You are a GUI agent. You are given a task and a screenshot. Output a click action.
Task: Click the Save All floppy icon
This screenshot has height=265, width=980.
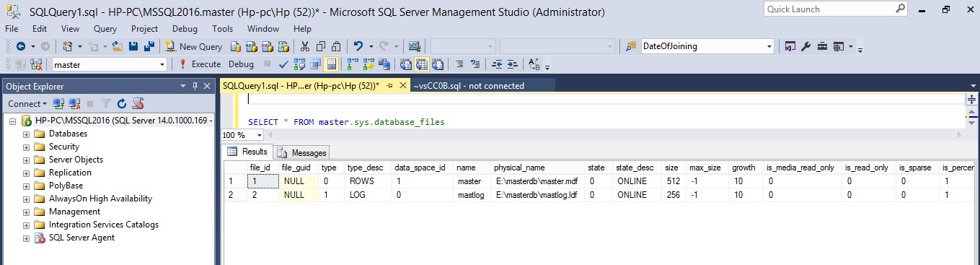tap(149, 46)
